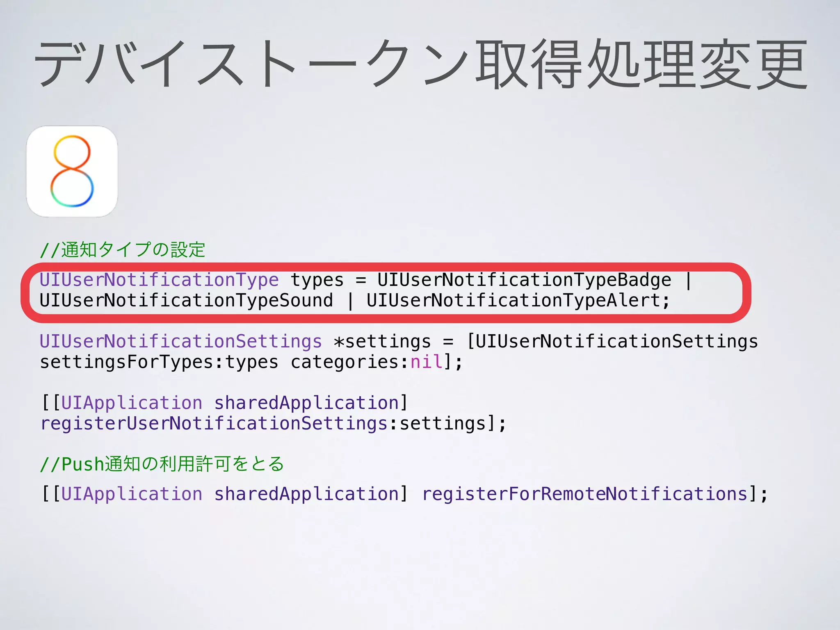Click the UIUserNotificationTypeSound constant
Image resolution: width=840 pixels, height=630 pixels.
click(186, 301)
